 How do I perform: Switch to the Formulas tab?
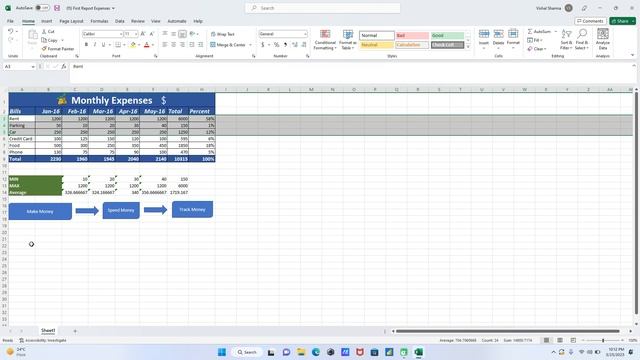[99, 21]
